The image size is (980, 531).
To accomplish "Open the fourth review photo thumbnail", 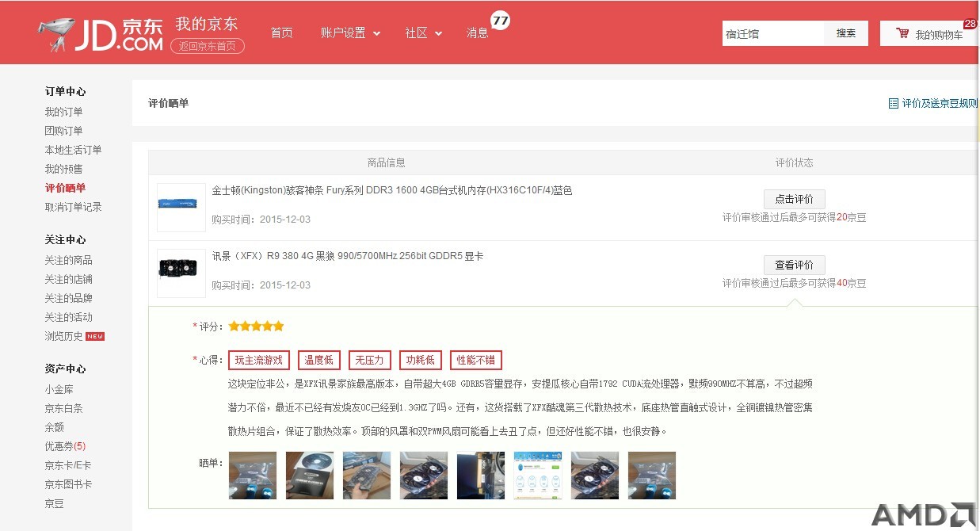I will 424,476.
